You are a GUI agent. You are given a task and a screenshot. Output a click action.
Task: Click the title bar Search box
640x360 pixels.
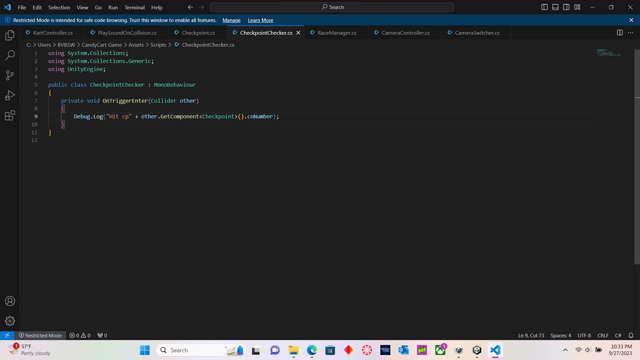332,7
